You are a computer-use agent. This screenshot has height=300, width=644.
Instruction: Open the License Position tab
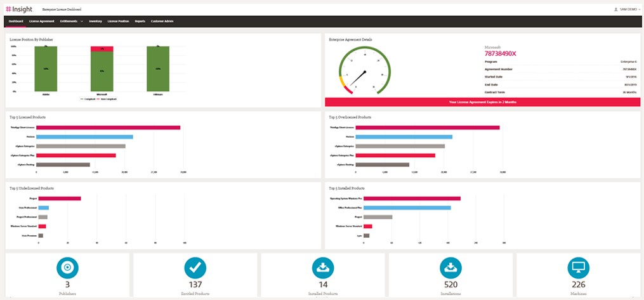[x=118, y=21]
